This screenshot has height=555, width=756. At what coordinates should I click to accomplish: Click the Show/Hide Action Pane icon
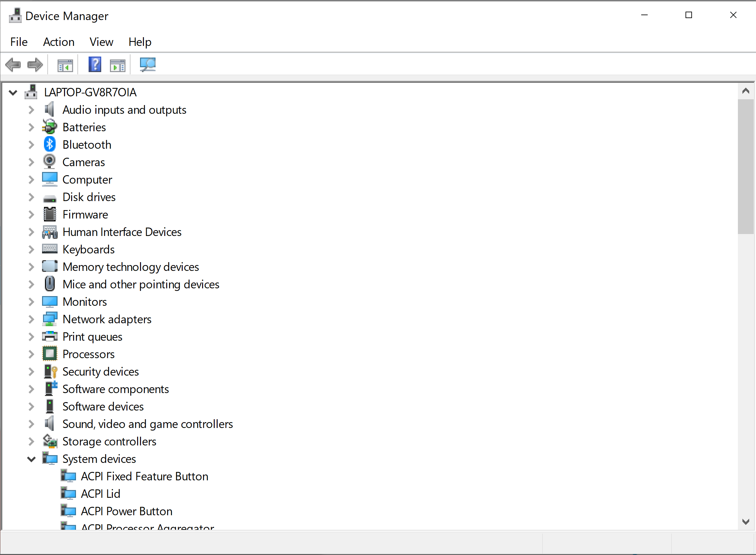117,65
